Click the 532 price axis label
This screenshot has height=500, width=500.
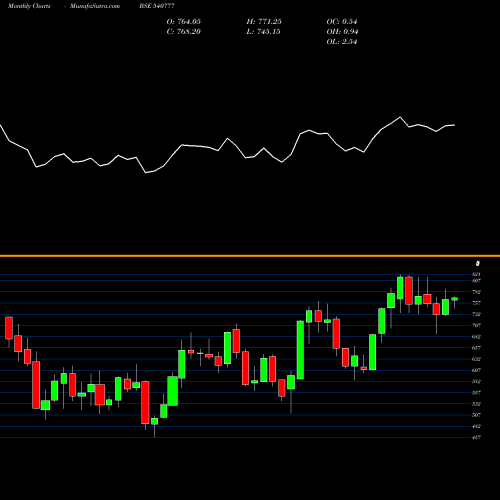(x=477, y=404)
